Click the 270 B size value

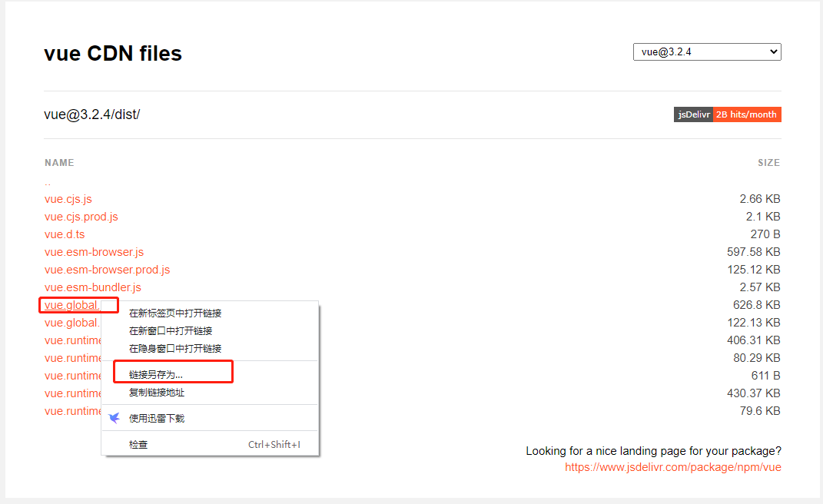click(x=765, y=234)
